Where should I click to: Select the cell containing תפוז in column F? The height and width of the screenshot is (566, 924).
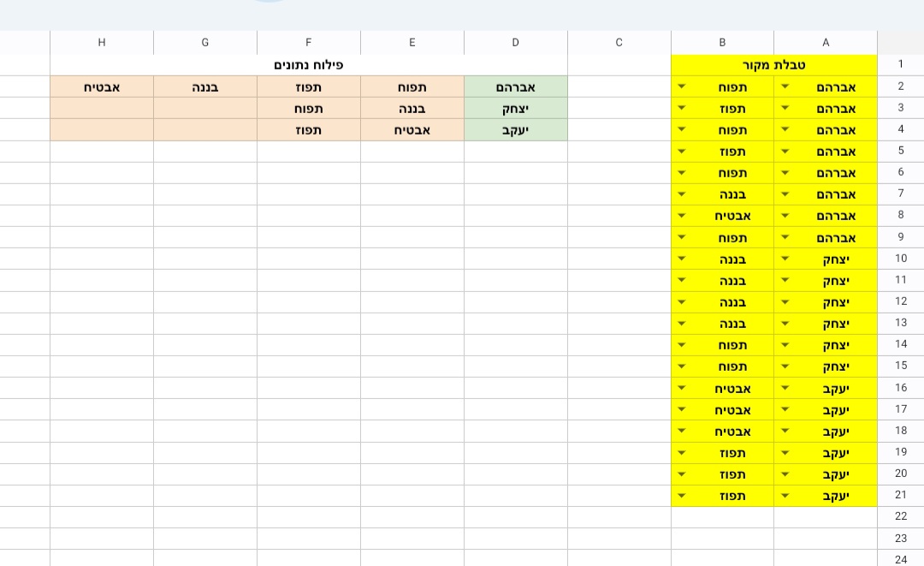point(308,86)
